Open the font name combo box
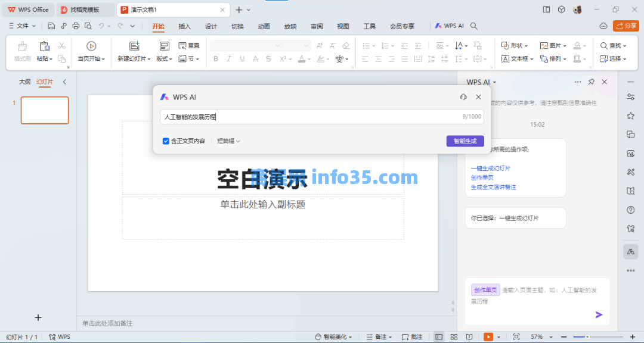 point(246,45)
